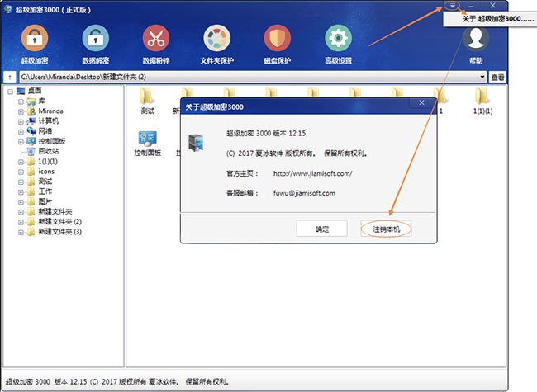Click the 计算机 icon in tree
The height and width of the screenshot is (392, 537).
click(x=31, y=121)
